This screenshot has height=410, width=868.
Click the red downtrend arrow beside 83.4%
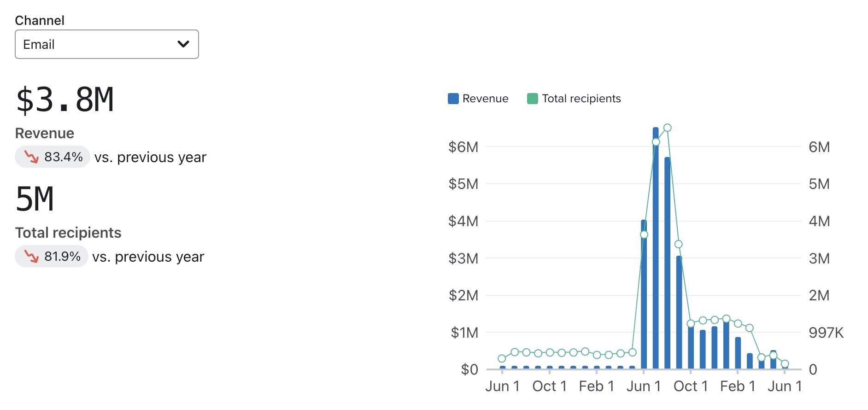click(31, 157)
